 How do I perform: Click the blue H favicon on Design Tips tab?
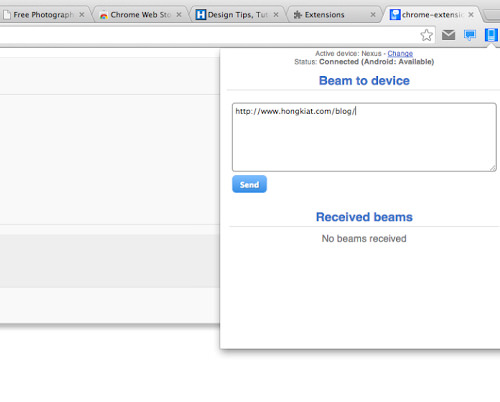(201, 15)
